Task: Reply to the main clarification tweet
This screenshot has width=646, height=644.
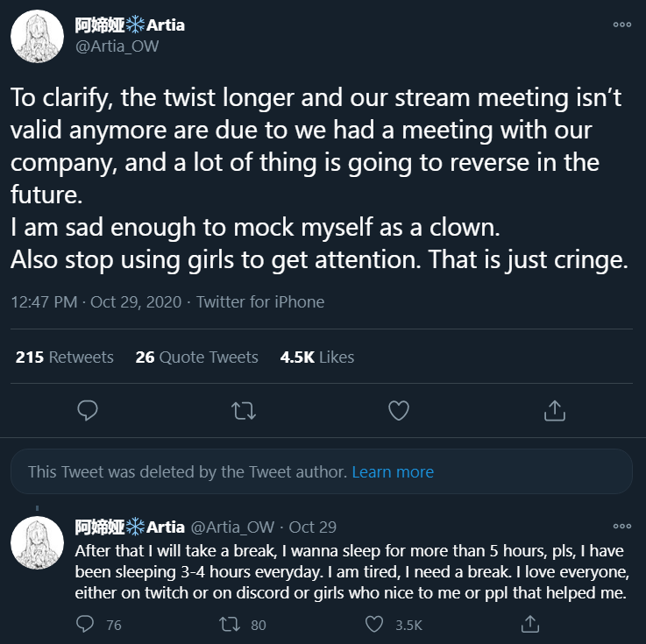Action: [87, 409]
